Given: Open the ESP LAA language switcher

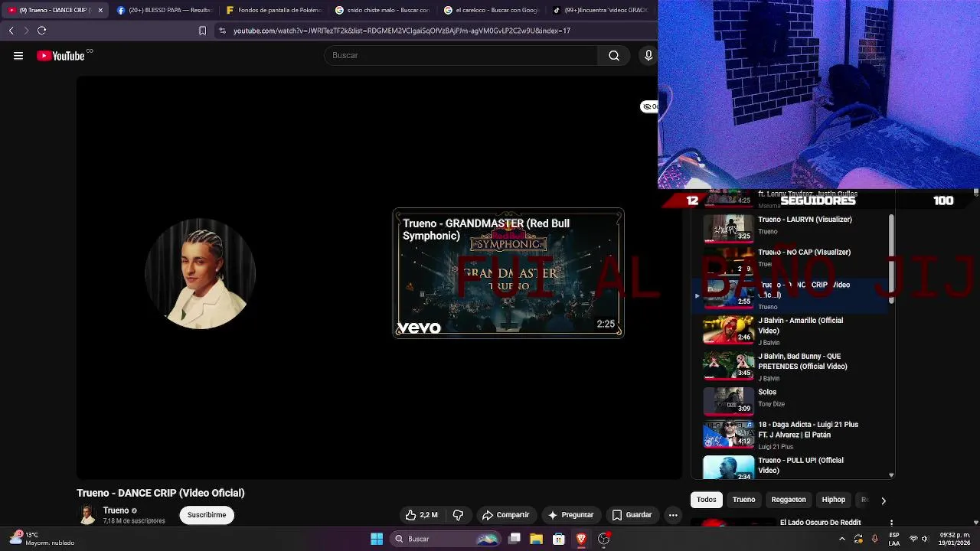Looking at the screenshot, I should pyautogui.click(x=894, y=539).
